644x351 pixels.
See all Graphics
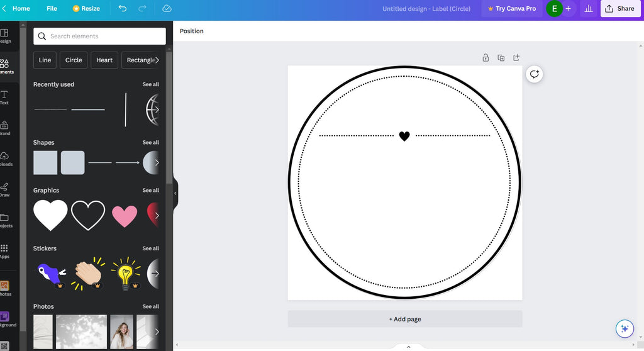pos(151,191)
